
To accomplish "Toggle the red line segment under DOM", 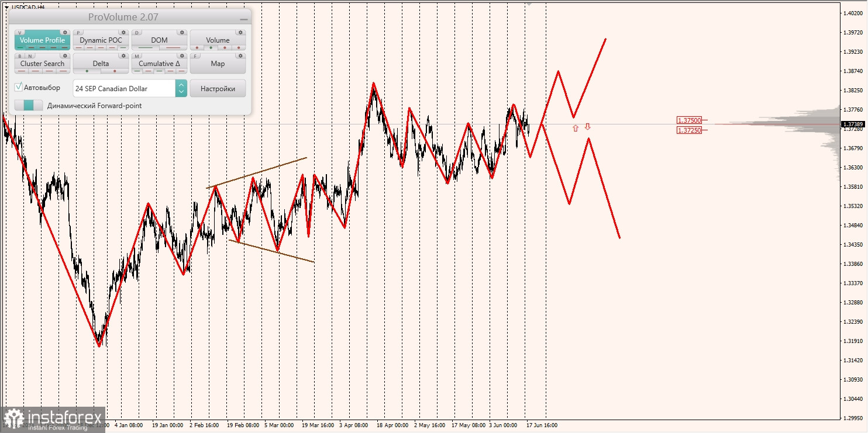I will coord(173,47).
